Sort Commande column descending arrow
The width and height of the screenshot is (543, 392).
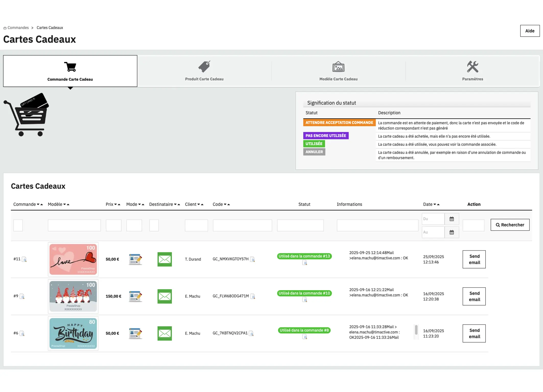tap(38, 204)
